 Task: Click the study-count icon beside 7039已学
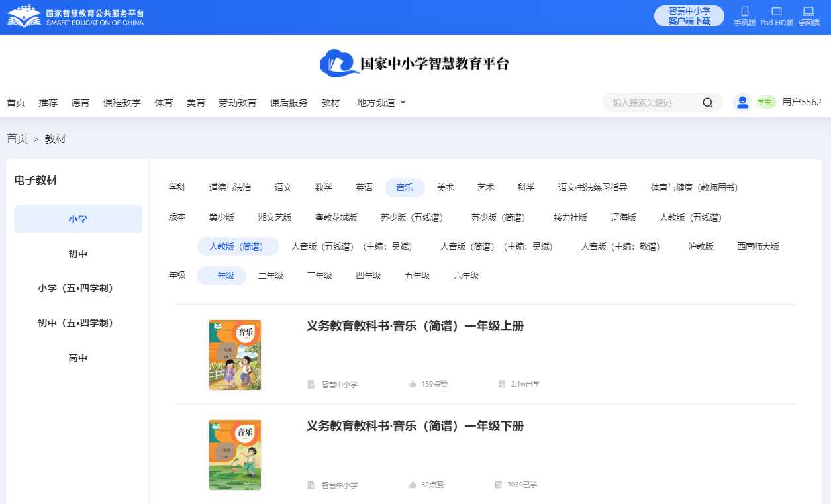pyautogui.click(x=498, y=485)
